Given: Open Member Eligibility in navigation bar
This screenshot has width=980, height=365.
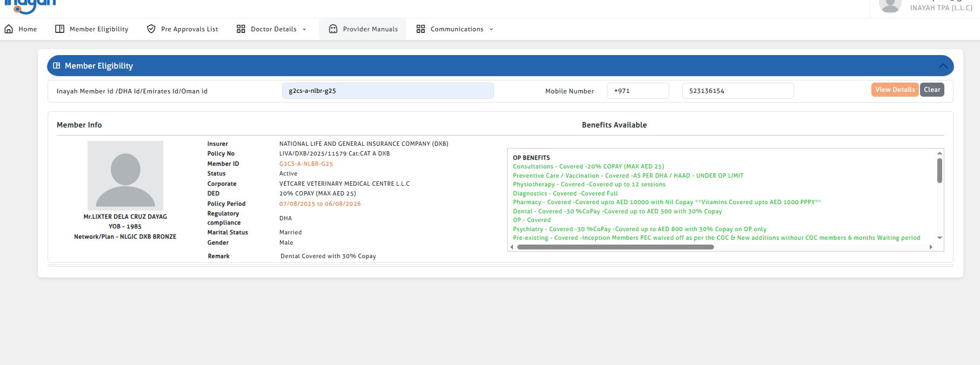Looking at the screenshot, I should [x=92, y=29].
